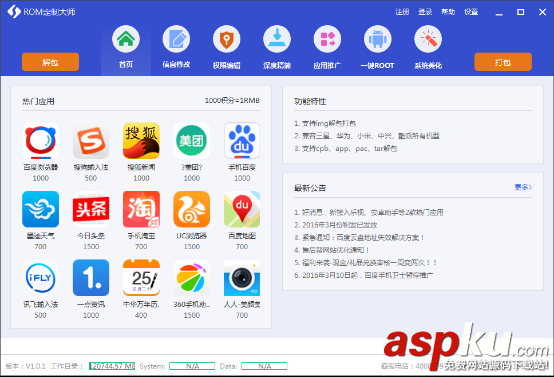This screenshot has width=554, height=377.
Task: Open the 注册 register menu
Action: pyautogui.click(x=402, y=12)
